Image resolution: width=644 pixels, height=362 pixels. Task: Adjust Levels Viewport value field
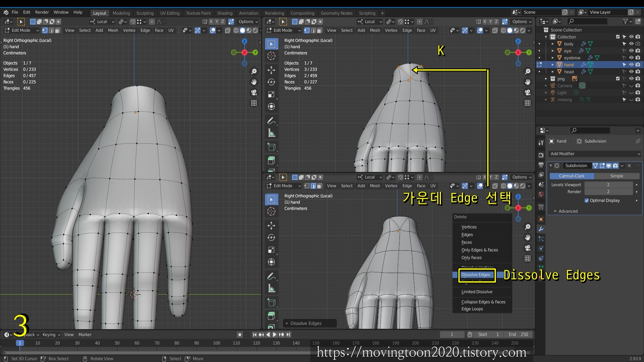pos(608,185)
